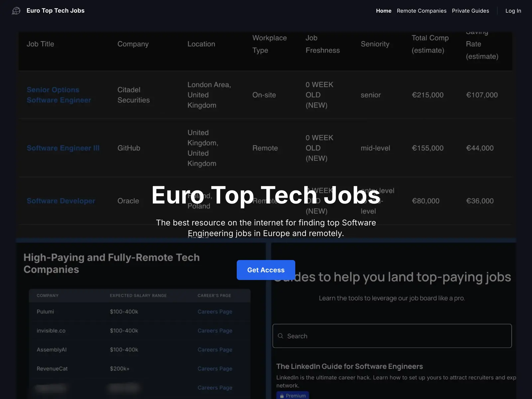Open Senior Options Software Engineer job
532x399 pixels.
(59, 95)
